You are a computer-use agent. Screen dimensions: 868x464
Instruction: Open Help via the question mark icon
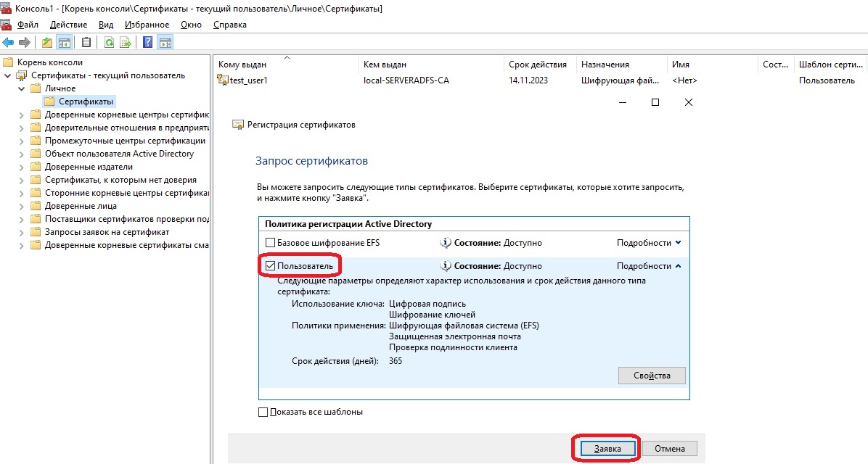pyautogui.click(x=147, y=42)
